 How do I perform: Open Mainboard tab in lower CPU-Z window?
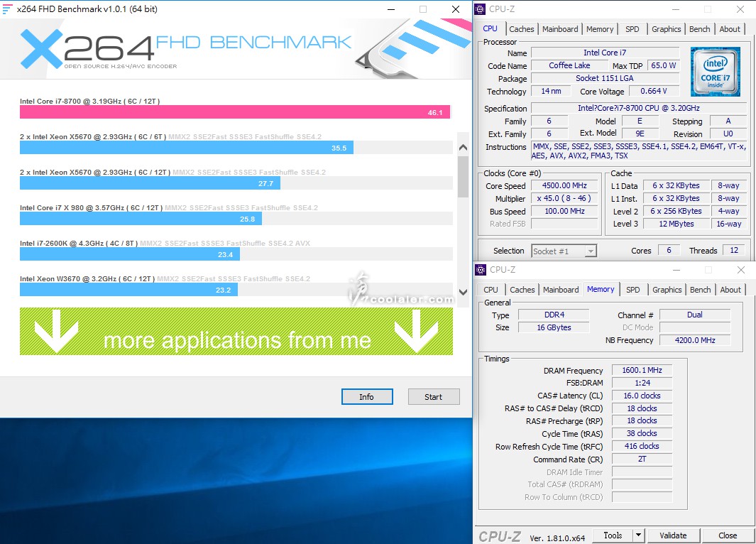tap(561, 289)
